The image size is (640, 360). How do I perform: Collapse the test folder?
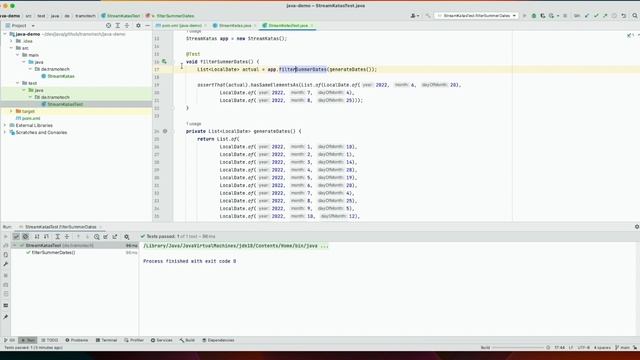coord(18,83)
